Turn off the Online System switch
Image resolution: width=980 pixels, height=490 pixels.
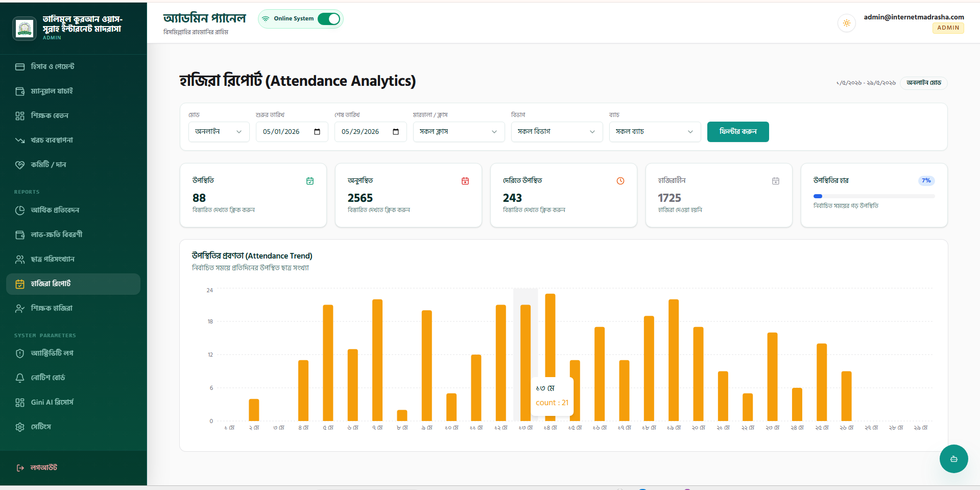click(x=329, y=19)
